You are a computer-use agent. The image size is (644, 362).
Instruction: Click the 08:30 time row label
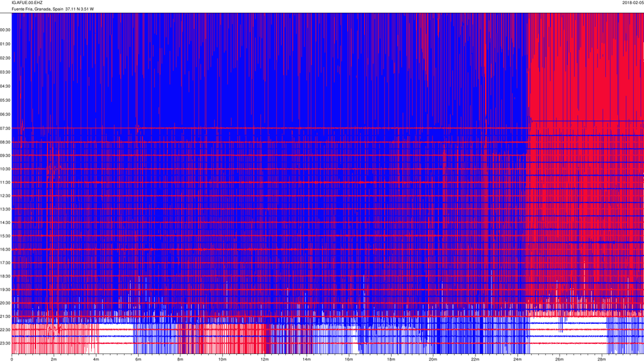(x=5, y=142)
